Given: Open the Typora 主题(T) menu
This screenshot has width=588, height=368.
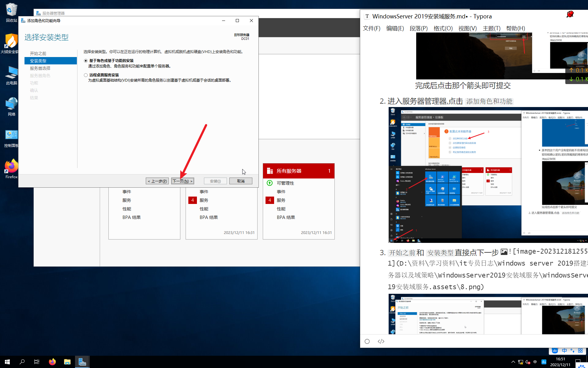Looking at the screenshot, I should pyautogui.click(x=491, y=29).
